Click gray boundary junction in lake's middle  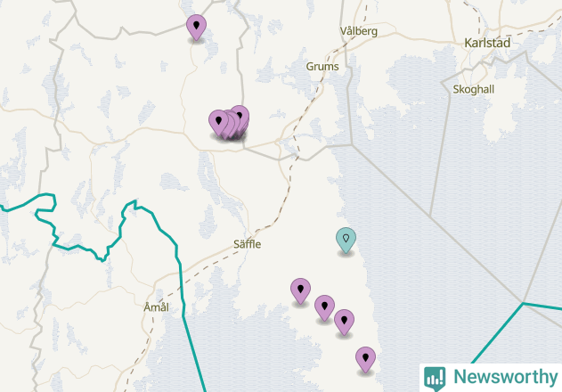430,216
